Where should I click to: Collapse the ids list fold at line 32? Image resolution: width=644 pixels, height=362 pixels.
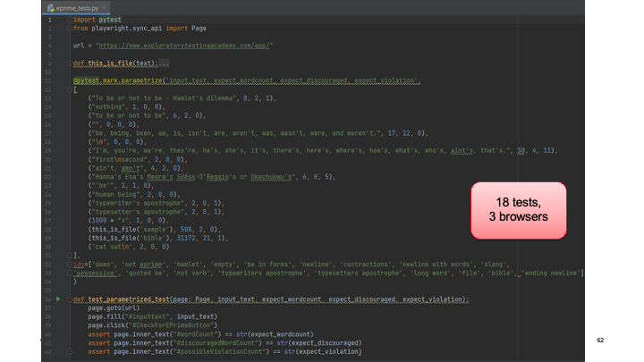(70, 265)
